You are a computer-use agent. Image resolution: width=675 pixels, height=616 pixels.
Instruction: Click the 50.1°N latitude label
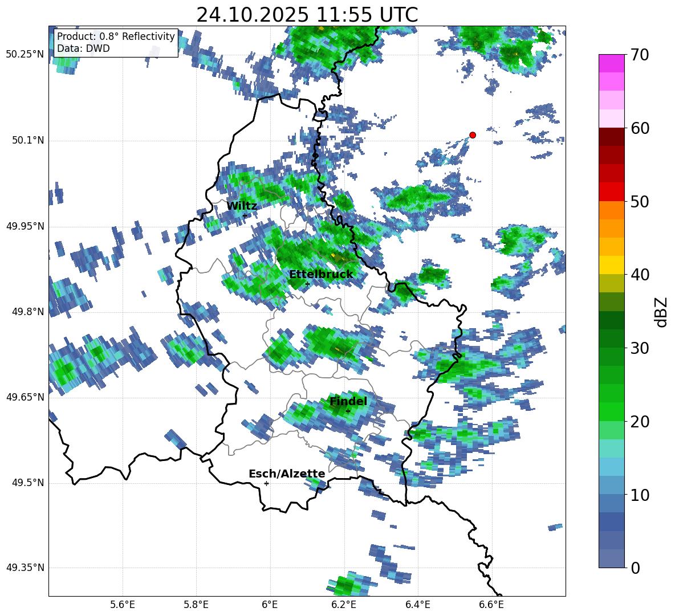pyautogui.click(x=27, y=141)
